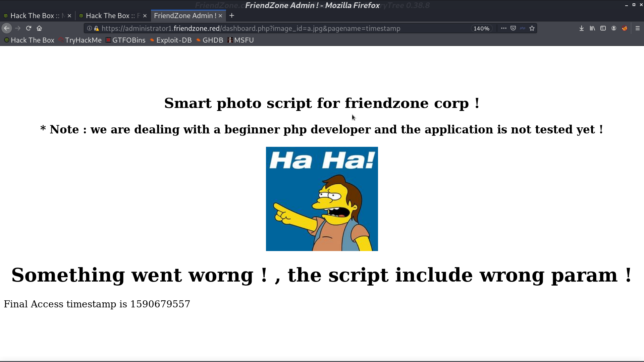Viewport: 644px width, 362px height.
Task: Save page to Pocket
Action: (513, 28)
